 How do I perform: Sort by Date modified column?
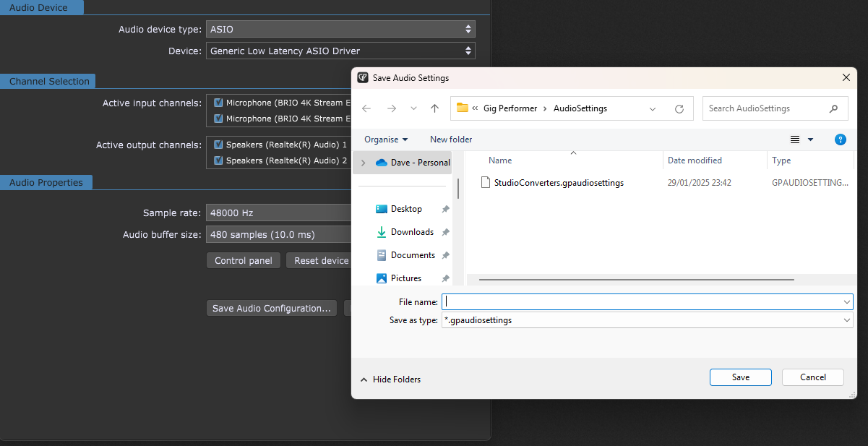click(x=695, y=160)
